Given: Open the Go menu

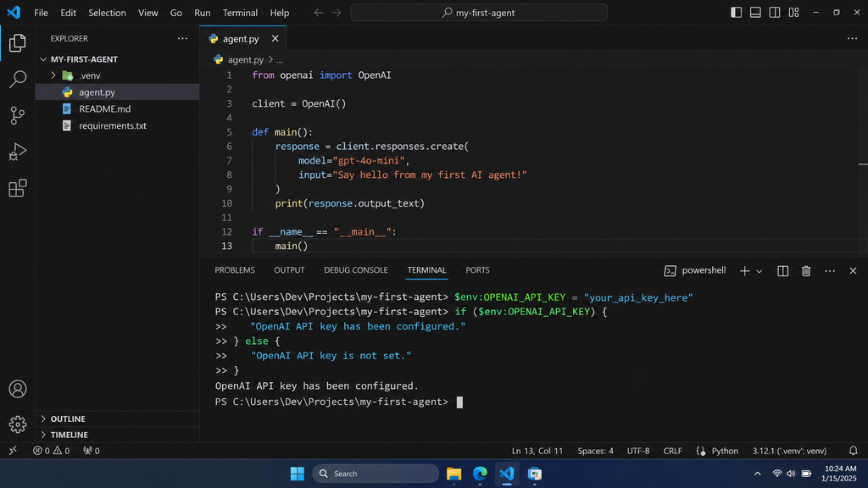Looking at the screenshot, I should (176, 13).
